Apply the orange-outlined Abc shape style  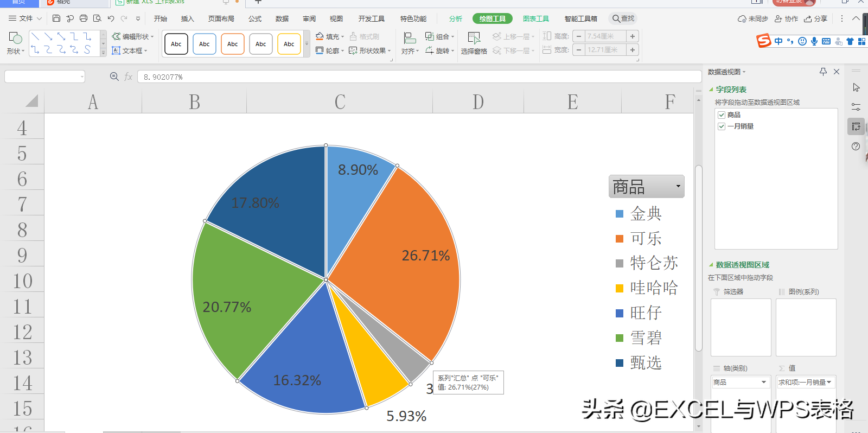coord(233,44)
